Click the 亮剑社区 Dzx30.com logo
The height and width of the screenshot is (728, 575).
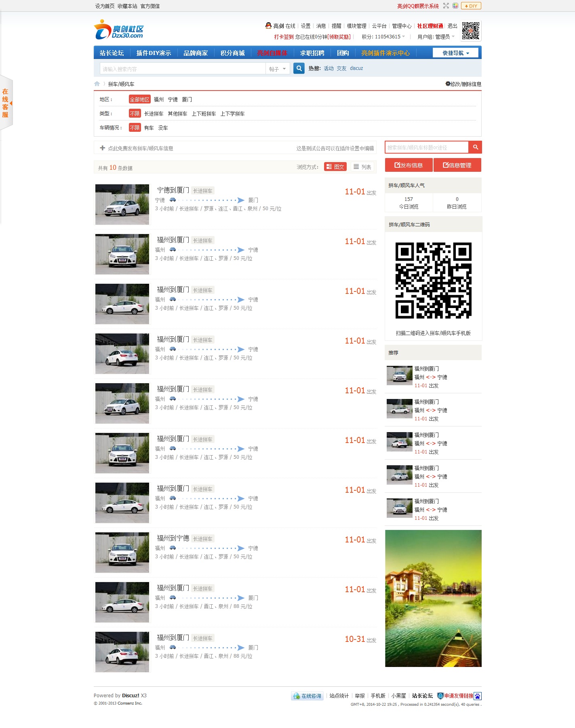(119, 30)
